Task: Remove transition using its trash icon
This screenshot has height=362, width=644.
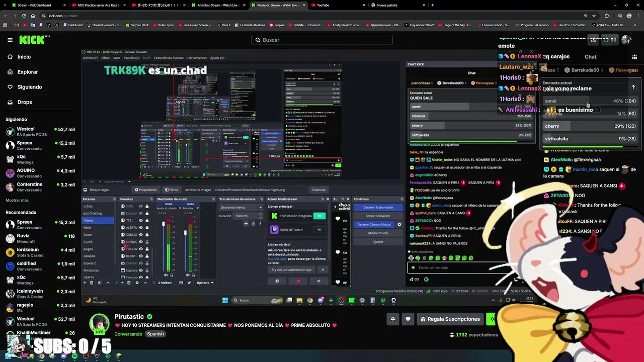Action: point(253,223)
